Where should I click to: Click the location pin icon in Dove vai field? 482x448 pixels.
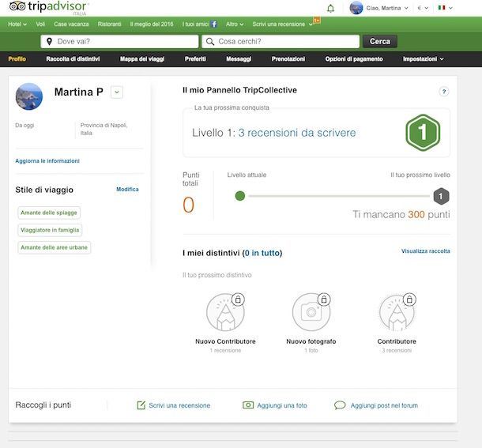[x=49, y=42]
